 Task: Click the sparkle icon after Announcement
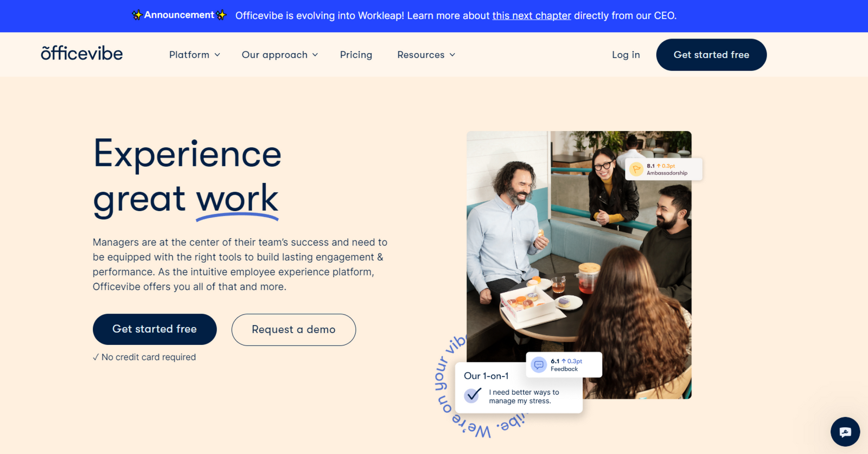[x=221, y=15]
